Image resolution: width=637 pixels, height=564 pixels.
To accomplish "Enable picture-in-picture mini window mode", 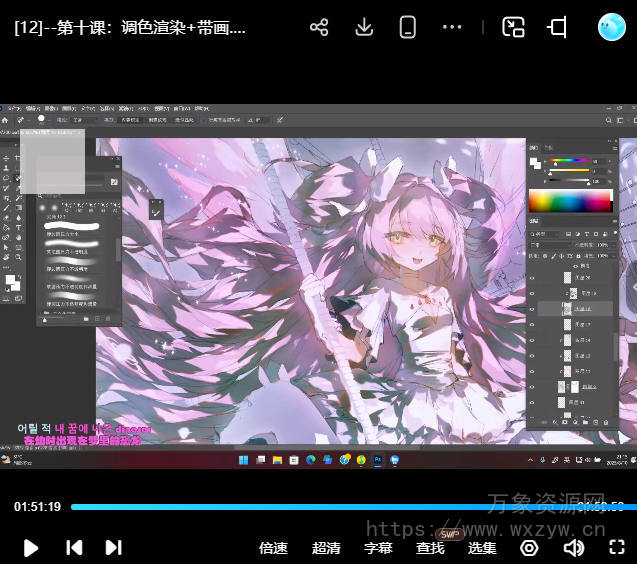I will tap(513, 28).
